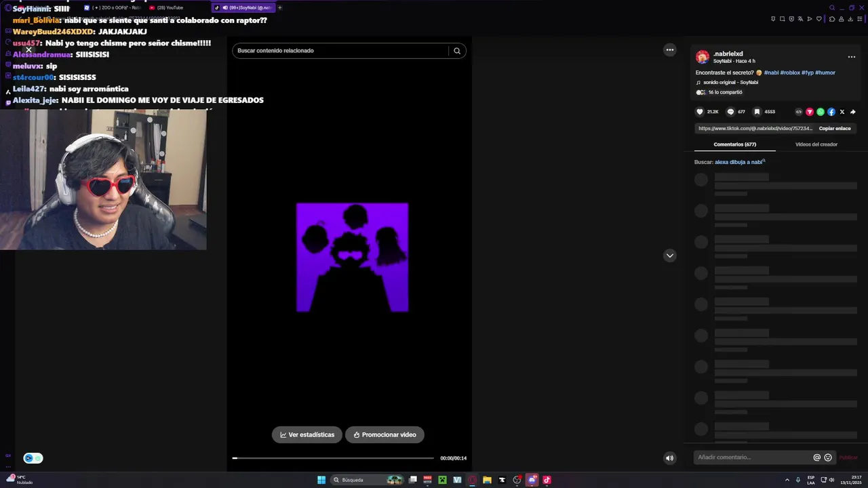
Task: Open the #humor hashtag link
Action: tap(825, 73)
